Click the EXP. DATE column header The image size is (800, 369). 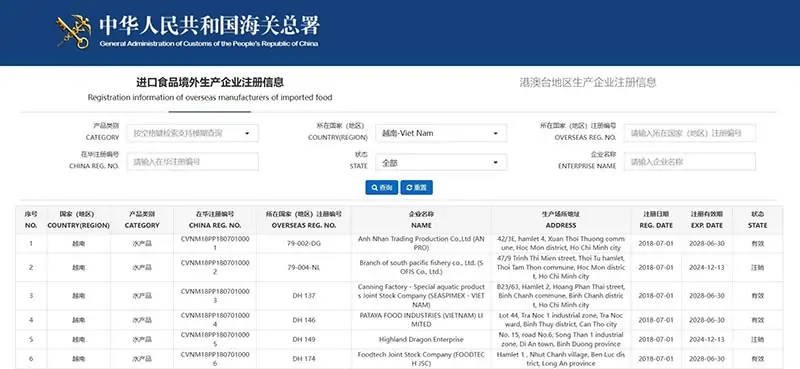click(707, 220)
